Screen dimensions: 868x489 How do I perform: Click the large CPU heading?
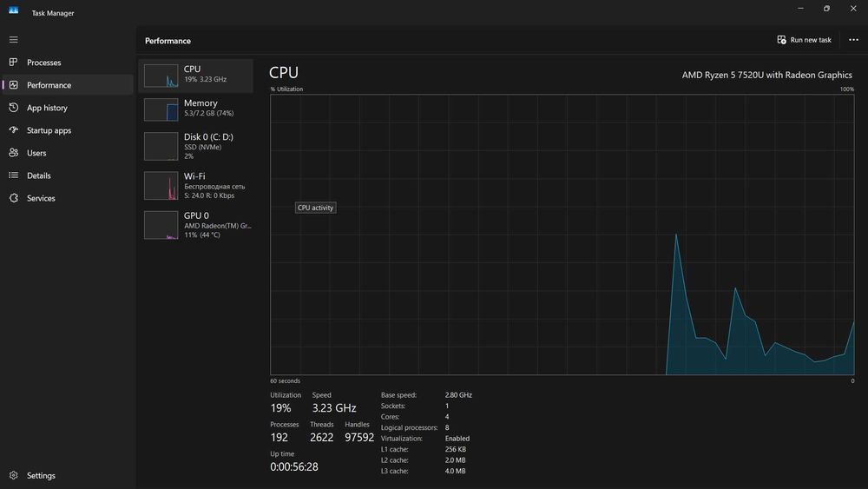pyautogui.click(x=284, y=73)
